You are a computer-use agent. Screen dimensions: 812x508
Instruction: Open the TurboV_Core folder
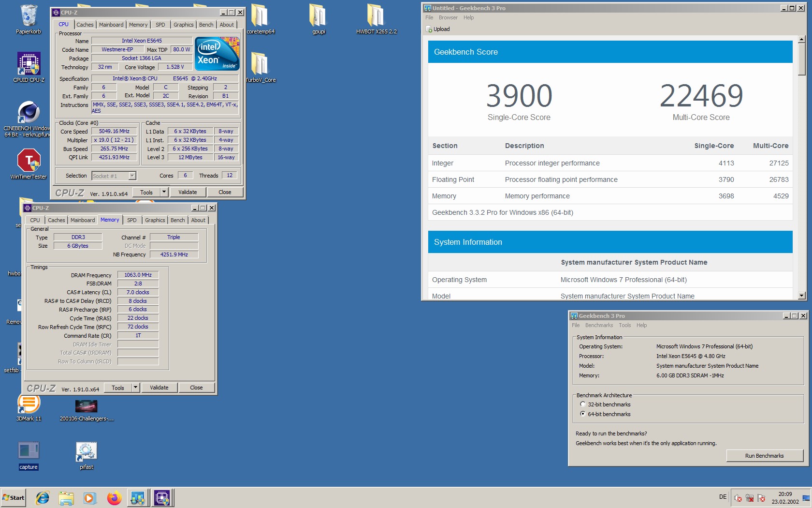(x=261, y=67)
